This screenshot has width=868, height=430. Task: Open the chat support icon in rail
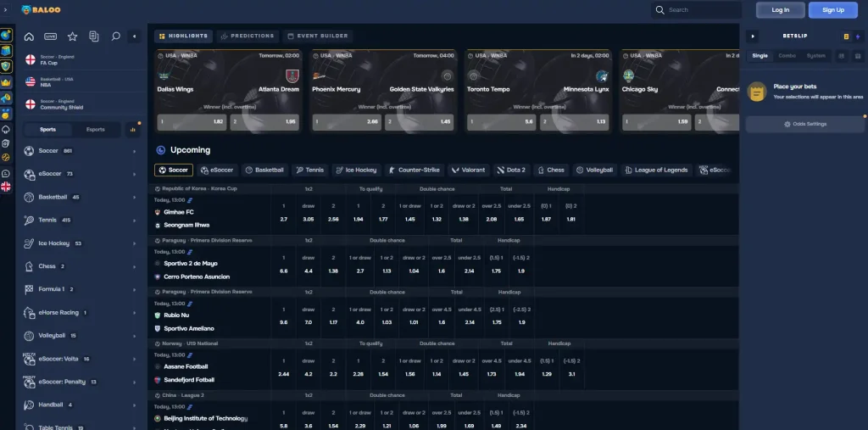[x=6, y=173]
